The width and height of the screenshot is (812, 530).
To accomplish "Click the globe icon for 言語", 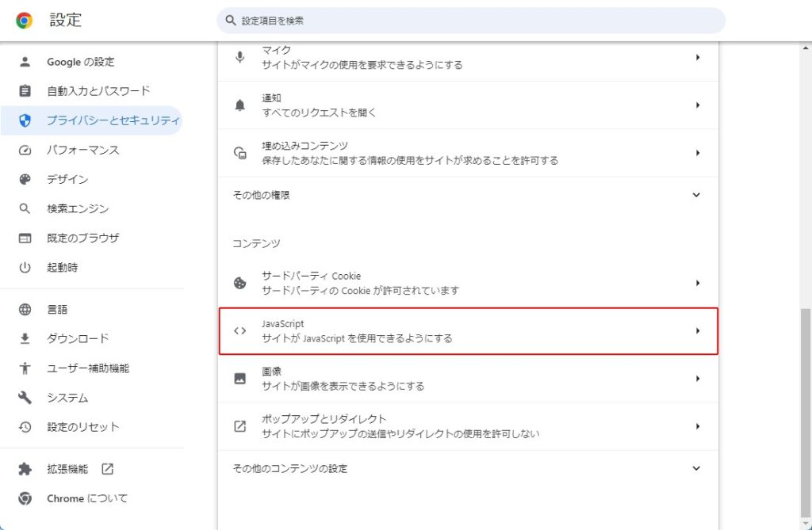I will tap(25, 310).
